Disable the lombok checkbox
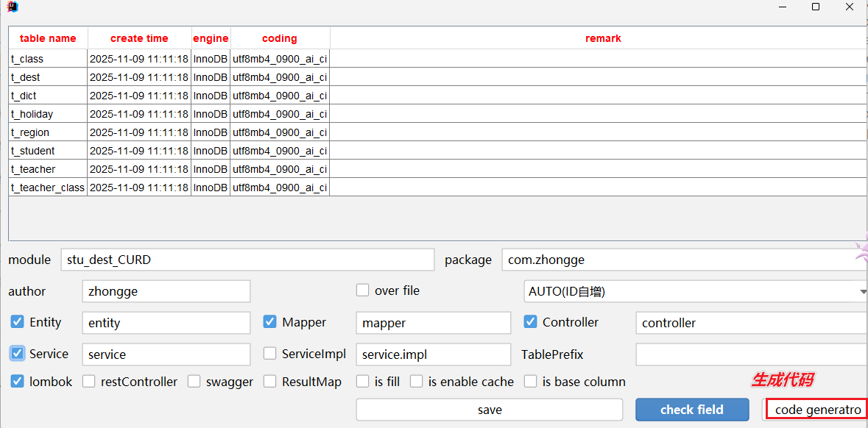Viewport: 868px width, 428px height. click(17, 382)
